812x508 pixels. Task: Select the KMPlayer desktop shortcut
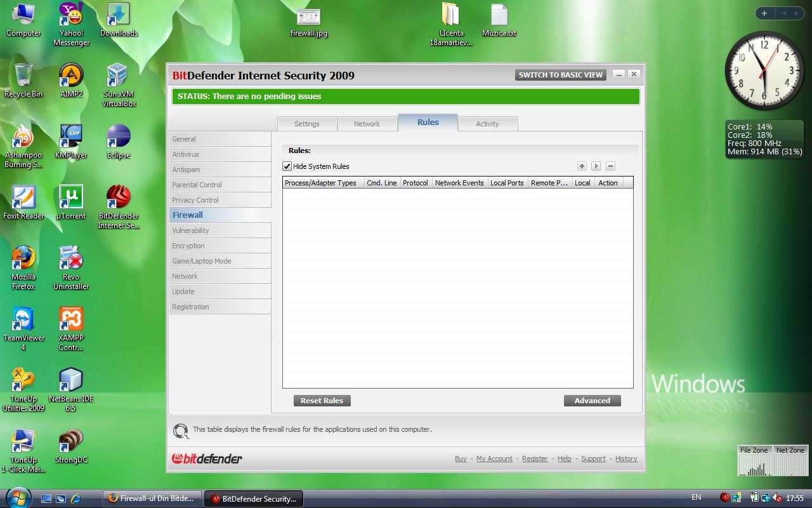click(x=71, y=142)
